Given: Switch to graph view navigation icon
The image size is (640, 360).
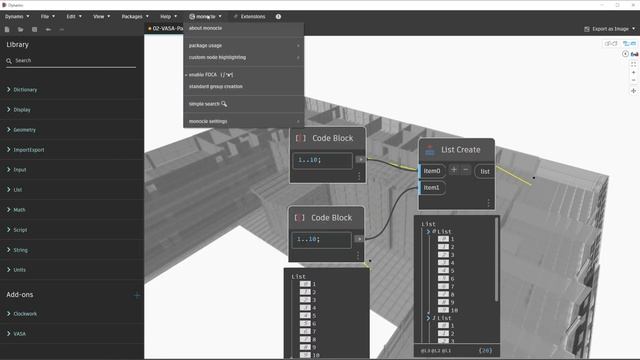Looking at the screenshot, I should [629, 43].
